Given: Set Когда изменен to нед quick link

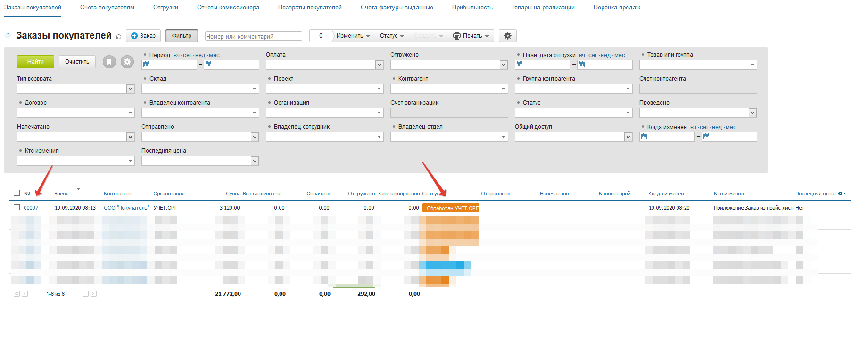Looking at the screenshot, I should click(717, 127).
